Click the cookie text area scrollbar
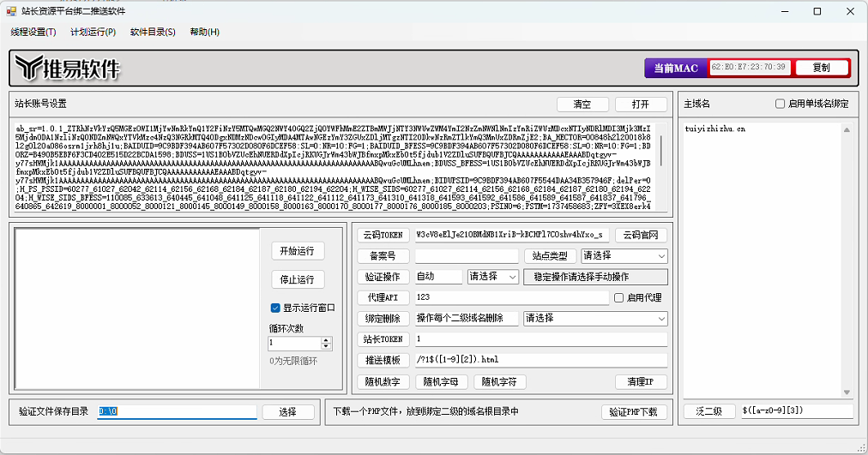This screenshot has height=455, width=868. coord(661,167)
